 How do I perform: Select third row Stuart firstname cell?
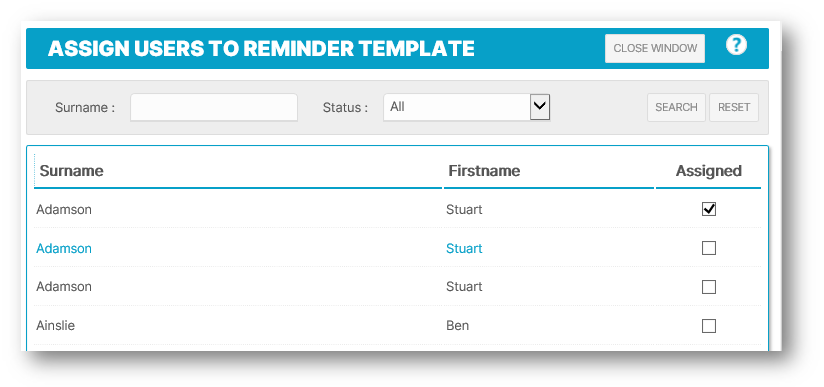[464, 287]
